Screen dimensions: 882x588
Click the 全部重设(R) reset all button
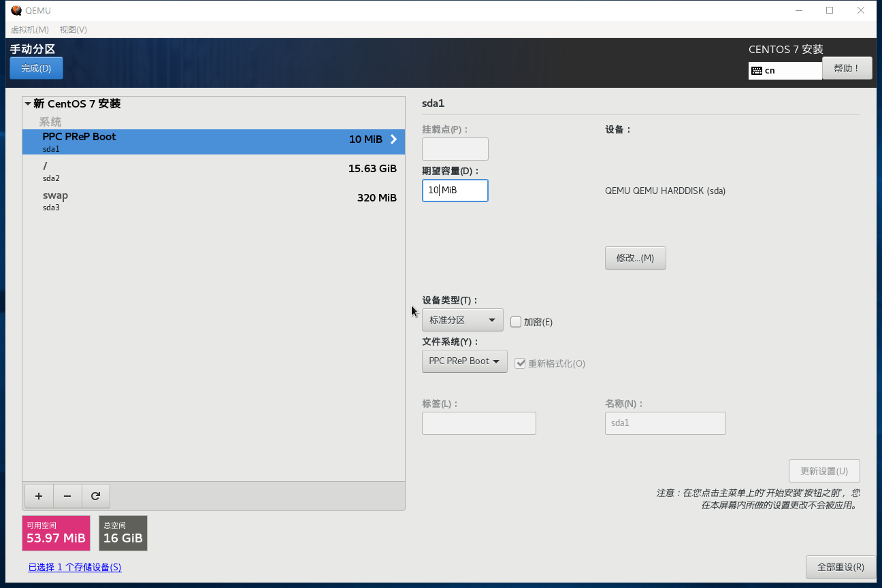tap(841, 567)
